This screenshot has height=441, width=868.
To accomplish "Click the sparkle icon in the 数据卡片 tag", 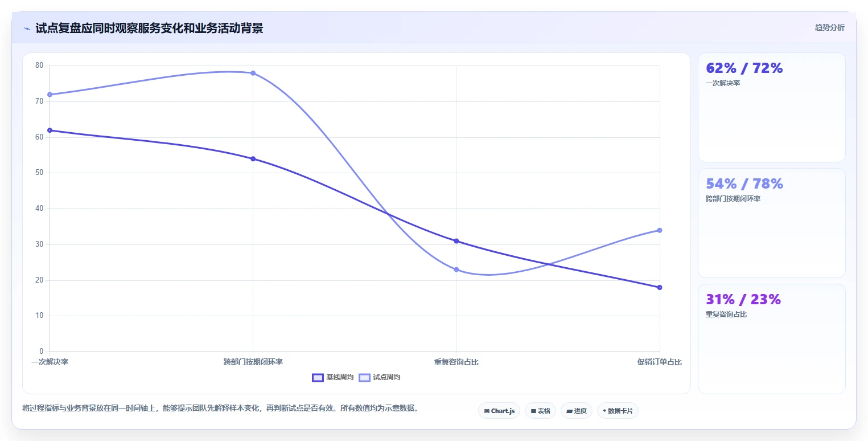I will pyautogui.click(x=604, y=411).
